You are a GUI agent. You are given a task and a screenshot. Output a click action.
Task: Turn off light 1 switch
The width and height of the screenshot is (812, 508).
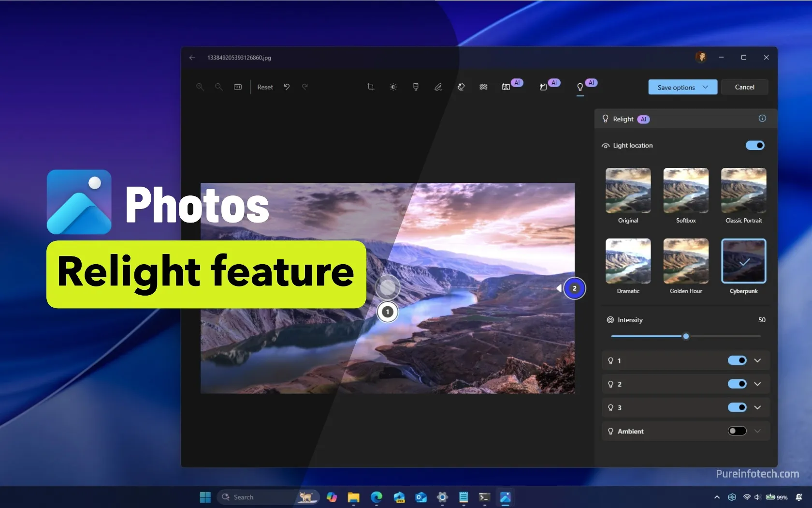click(x=737, y=360)
